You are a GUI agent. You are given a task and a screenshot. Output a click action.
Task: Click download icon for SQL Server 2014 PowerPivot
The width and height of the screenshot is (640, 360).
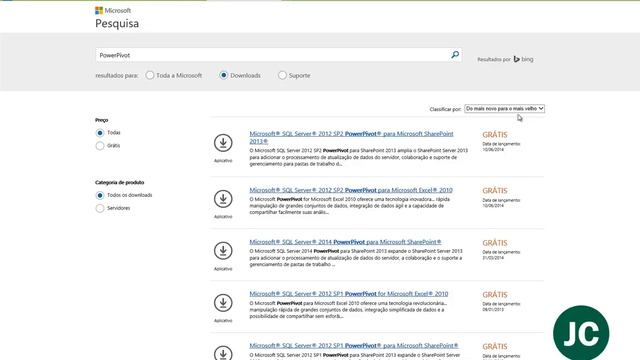[x=223, y=251]
